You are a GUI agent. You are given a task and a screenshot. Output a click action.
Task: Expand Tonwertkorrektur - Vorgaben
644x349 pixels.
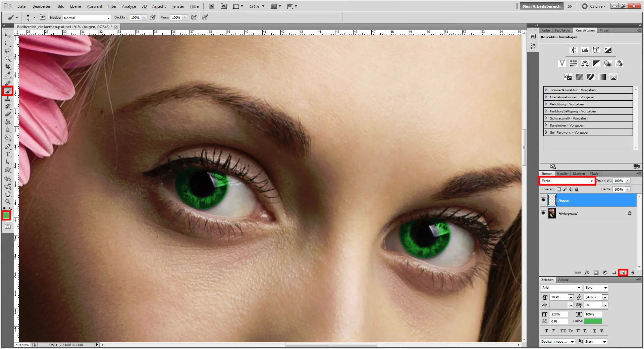(547, 90)
